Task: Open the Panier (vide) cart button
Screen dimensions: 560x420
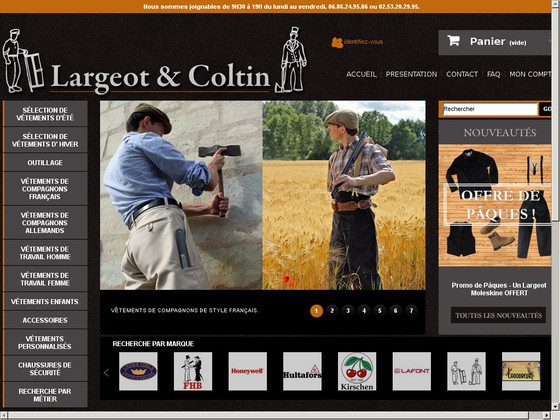Action: [495, 42]
